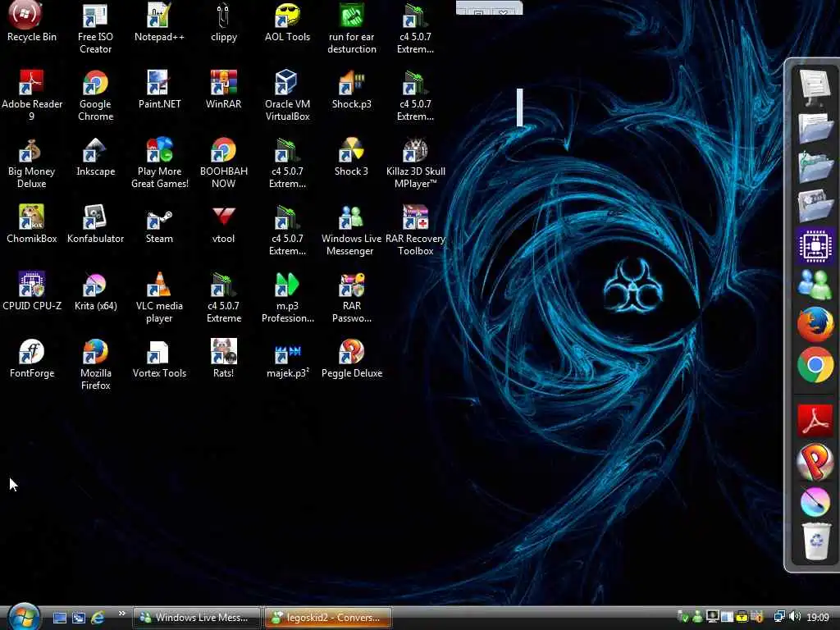Open Notepad++ desktop icon

point(159,21)
